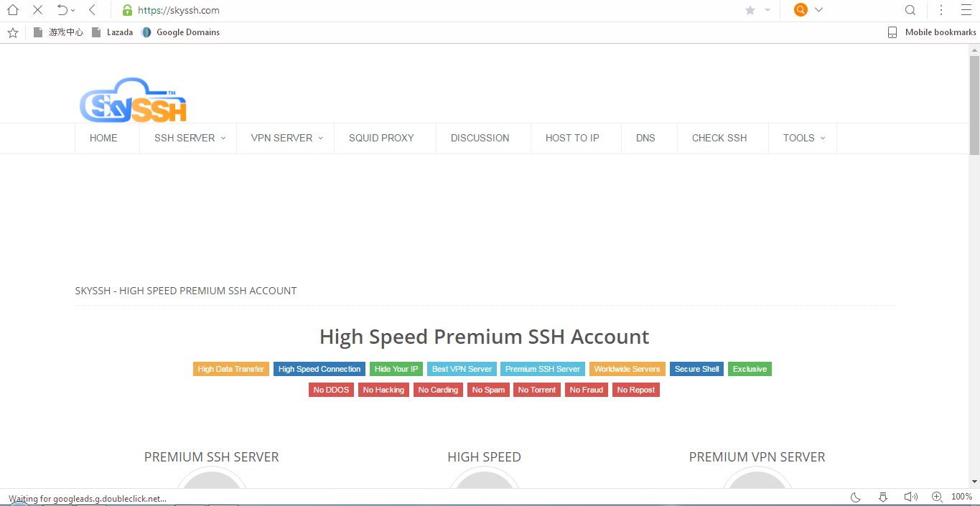
Task: Click the green padlock security icon
Action: point(127,10)
